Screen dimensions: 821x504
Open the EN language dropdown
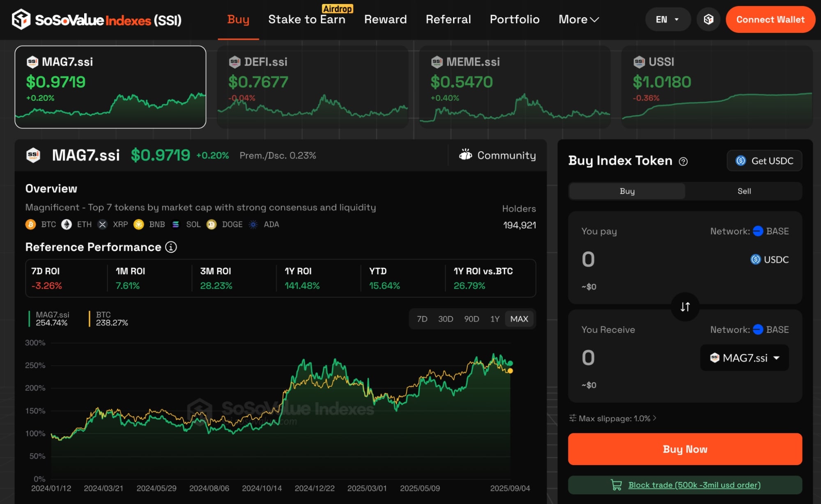[667, 19]
